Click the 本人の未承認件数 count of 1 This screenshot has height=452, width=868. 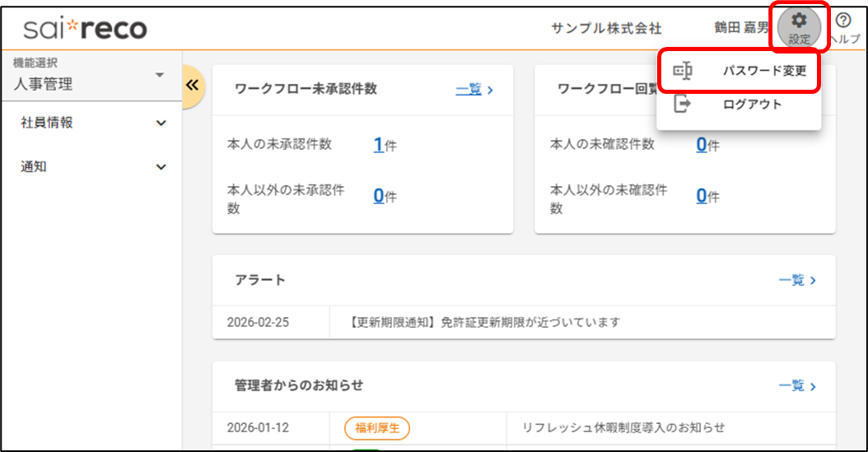379,145
